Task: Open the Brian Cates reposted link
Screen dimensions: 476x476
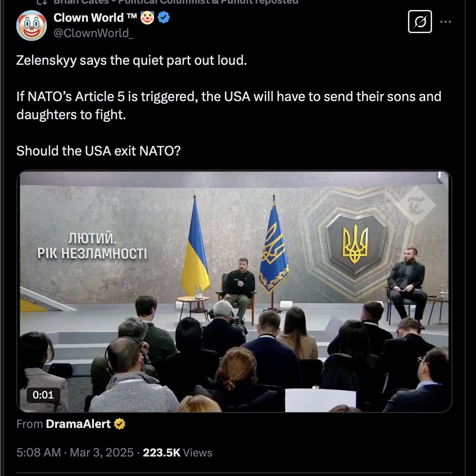Action: pos(176,2)
